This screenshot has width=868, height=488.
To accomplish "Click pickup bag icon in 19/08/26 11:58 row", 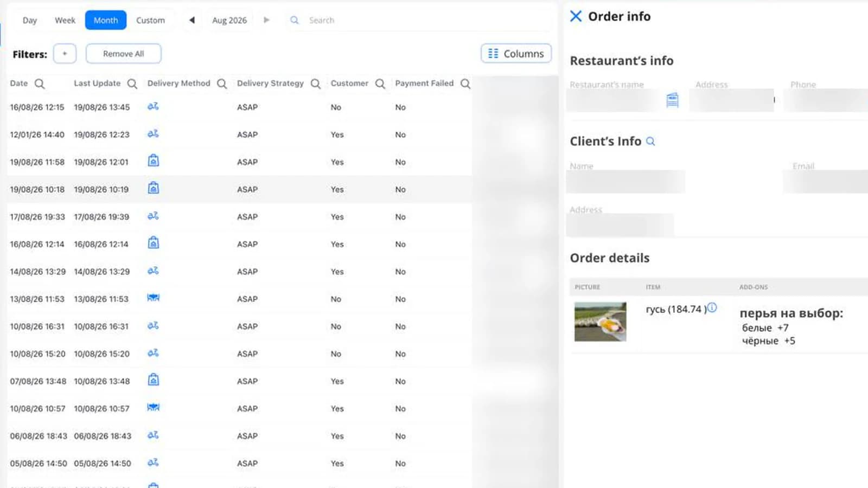I will 154,160.
